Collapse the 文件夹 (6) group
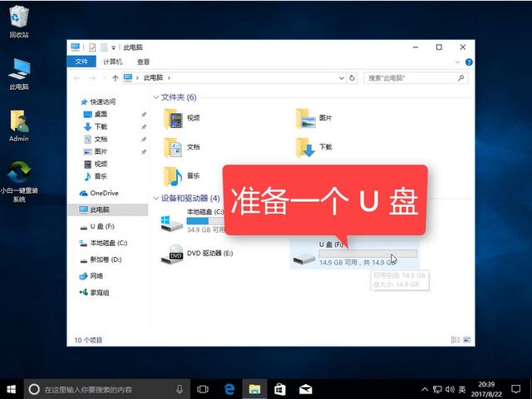Viewport: 532px width, 399px height. 156,97
